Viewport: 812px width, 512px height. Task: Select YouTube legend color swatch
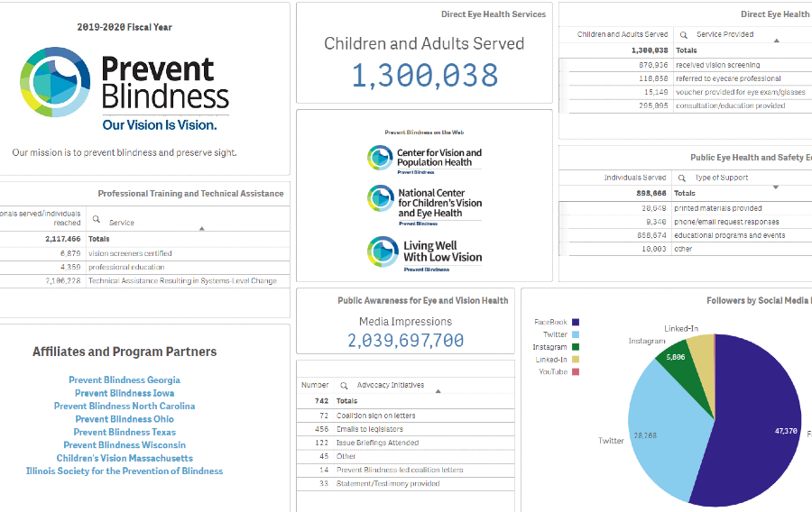pyautogui.click(x=576, y=372)
